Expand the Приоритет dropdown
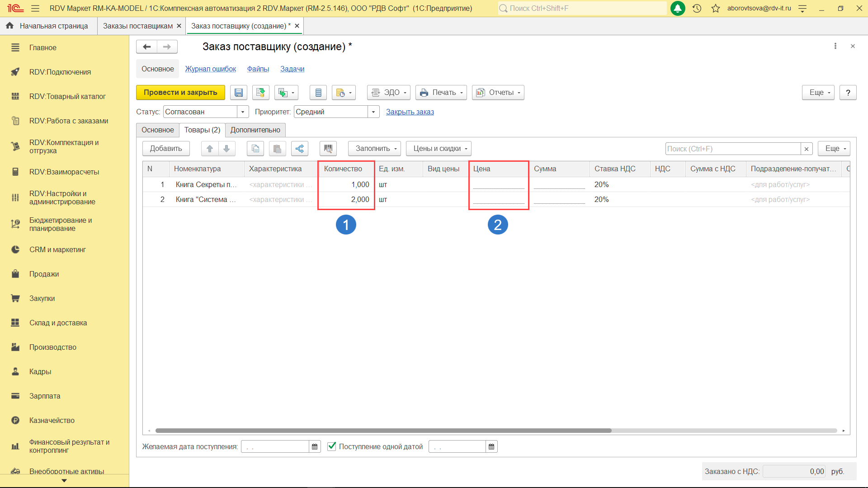868x488 pixels. coord(373,112)
